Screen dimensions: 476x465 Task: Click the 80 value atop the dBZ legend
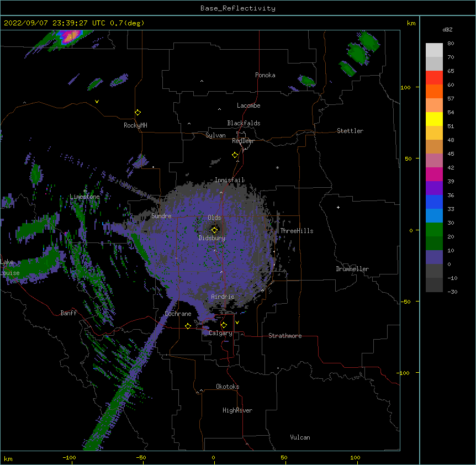tap(451, 44)
